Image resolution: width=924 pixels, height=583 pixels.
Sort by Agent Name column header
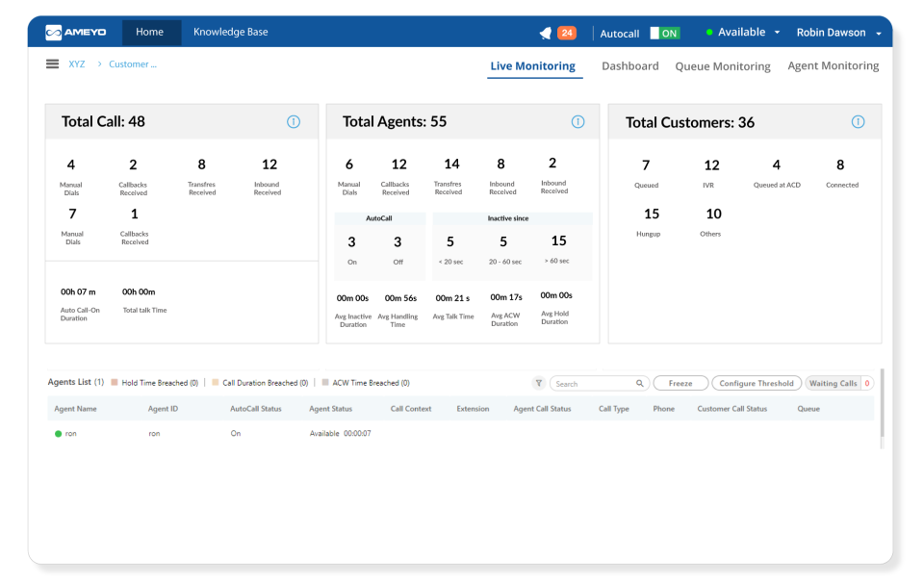point(75,409)
